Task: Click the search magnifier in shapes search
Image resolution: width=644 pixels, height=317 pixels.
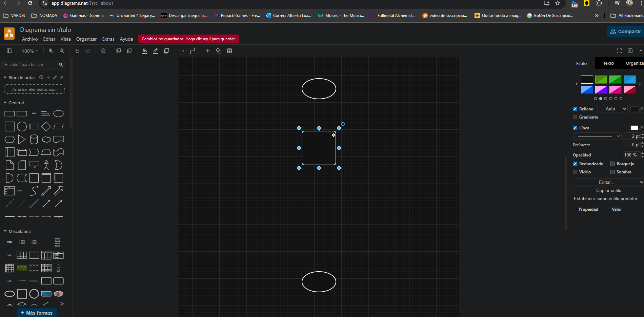Action: 61,65
